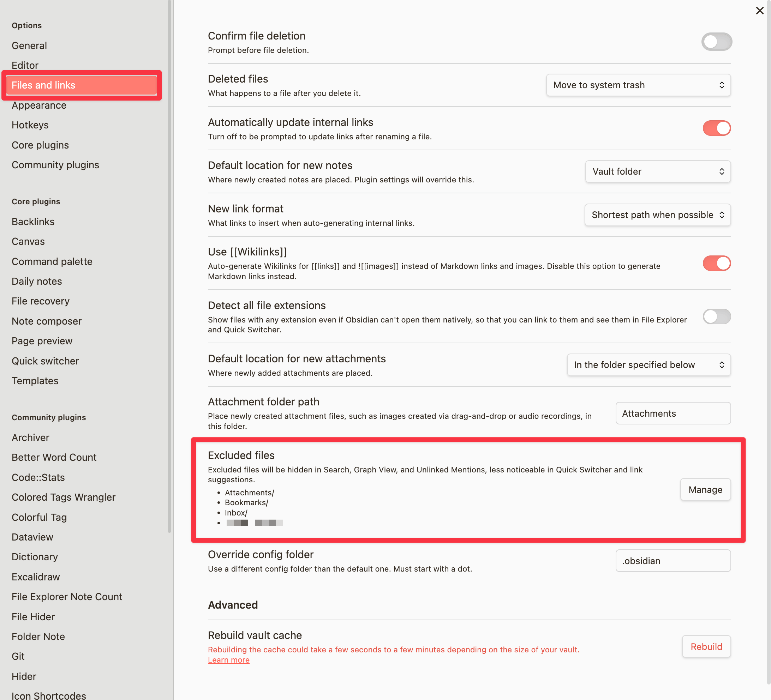
Task: Click the Manage excluded files button
Action: (x=705, y=489)
